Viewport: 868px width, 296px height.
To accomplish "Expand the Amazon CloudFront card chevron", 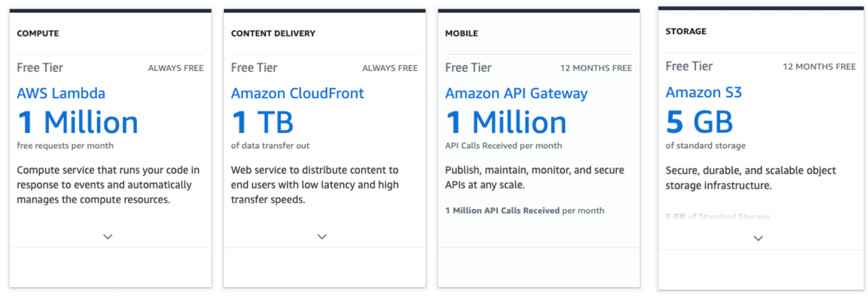I will click(322, 236).
